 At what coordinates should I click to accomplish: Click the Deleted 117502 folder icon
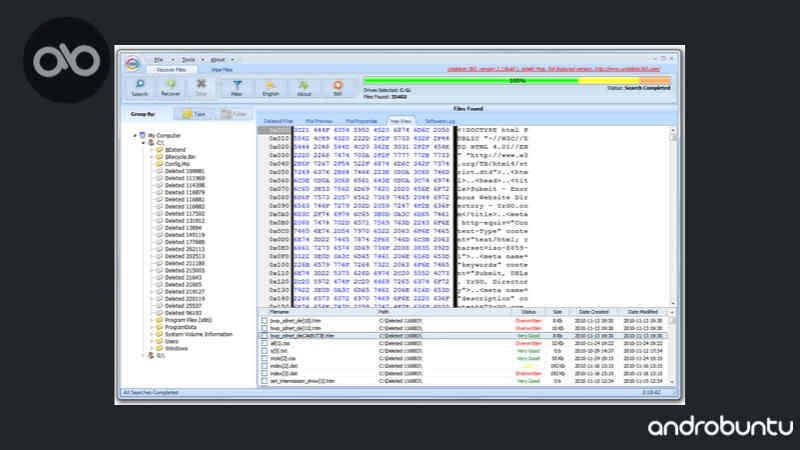159,214
